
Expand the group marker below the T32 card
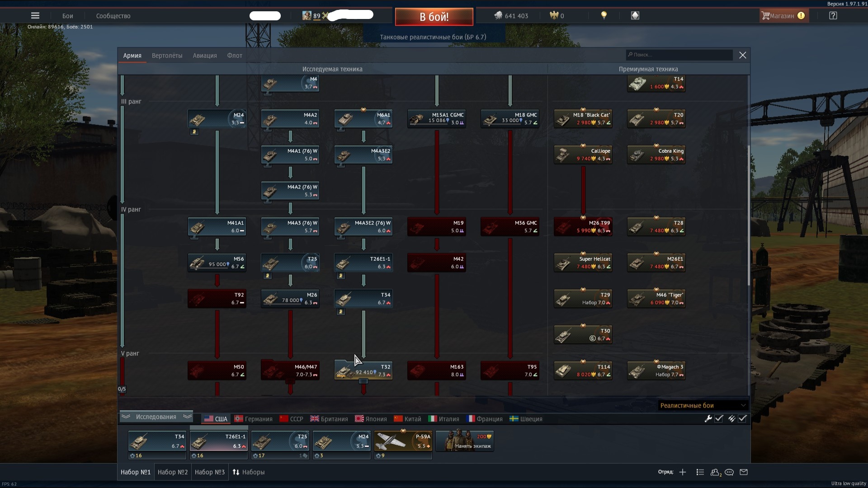click(x=363, y=381)
